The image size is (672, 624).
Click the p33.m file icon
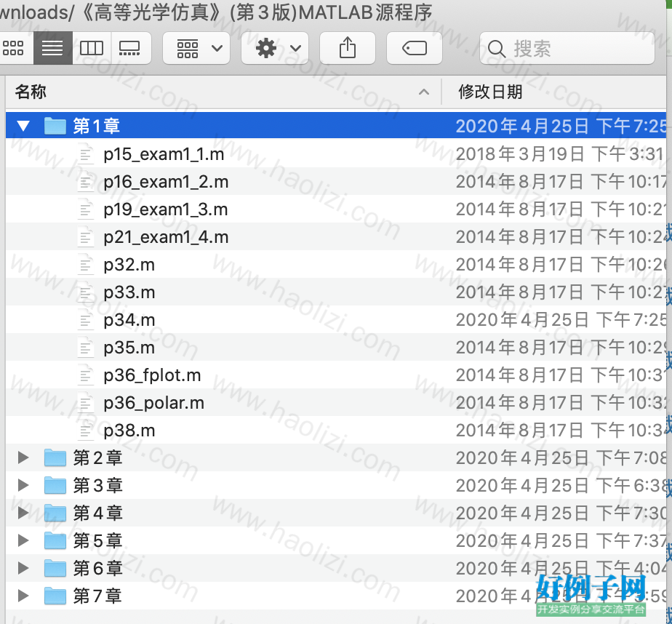coord(85,292)
